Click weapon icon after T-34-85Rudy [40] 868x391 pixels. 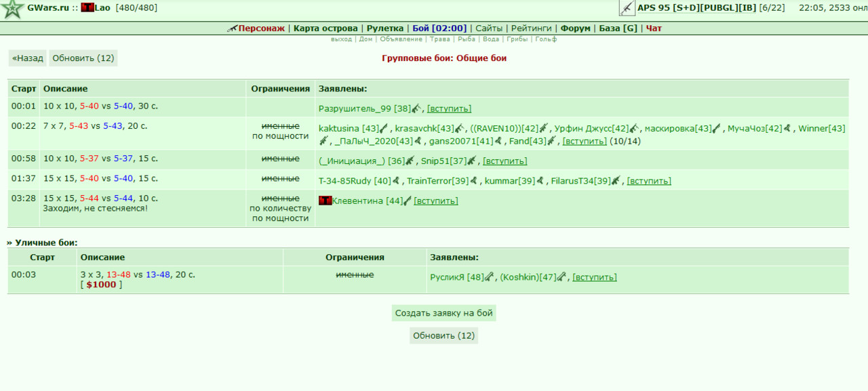[x=396, y=181]
